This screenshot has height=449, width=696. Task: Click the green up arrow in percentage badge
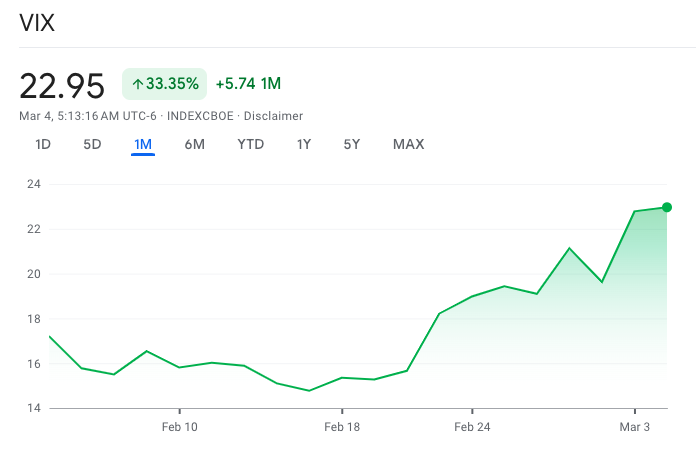137,84
